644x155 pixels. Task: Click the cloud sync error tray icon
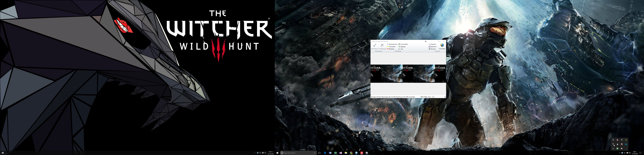[617, 140]
